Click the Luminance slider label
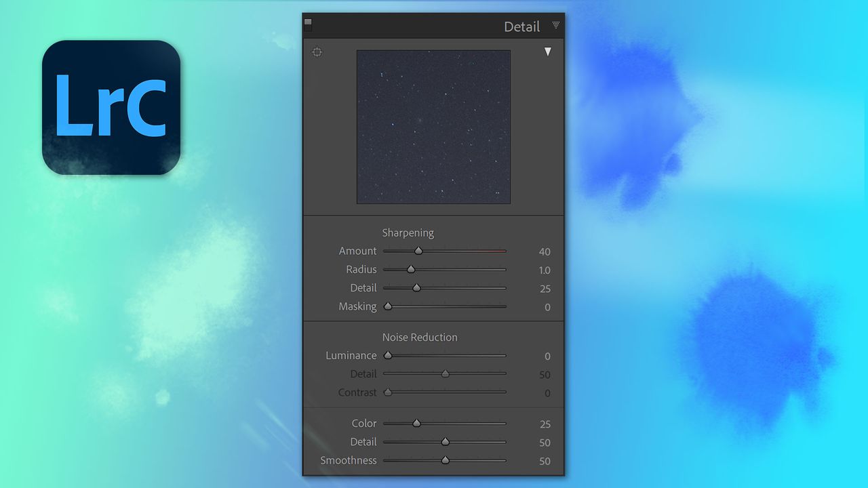Image resolution: width=868 pixels, height=488 pixels. pyautogui.click(x=351, y=355)
